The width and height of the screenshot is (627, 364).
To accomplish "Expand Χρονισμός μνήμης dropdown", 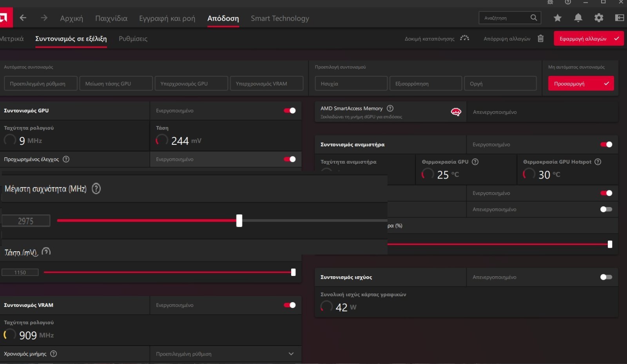I will pyautogui.click(x=291, y=354).
